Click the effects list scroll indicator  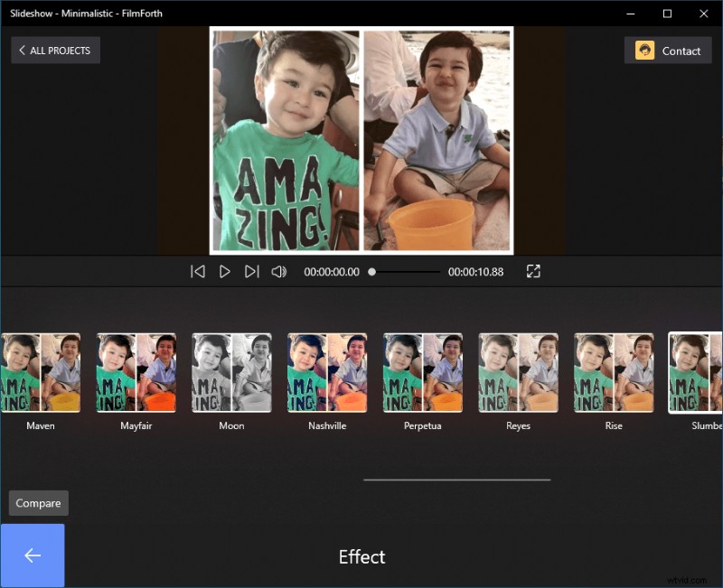click(x=456, y=480)
